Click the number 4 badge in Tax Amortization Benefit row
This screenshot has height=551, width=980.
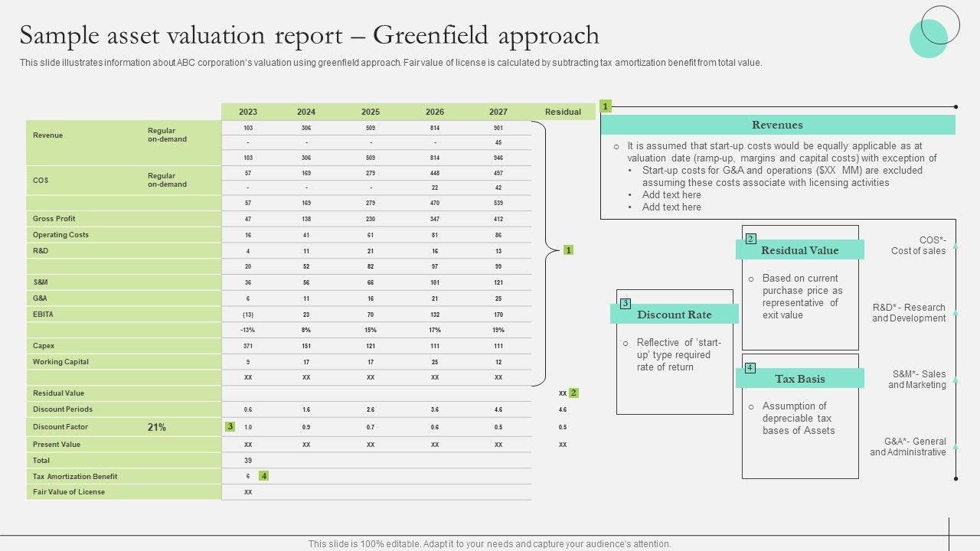[263, 476]
